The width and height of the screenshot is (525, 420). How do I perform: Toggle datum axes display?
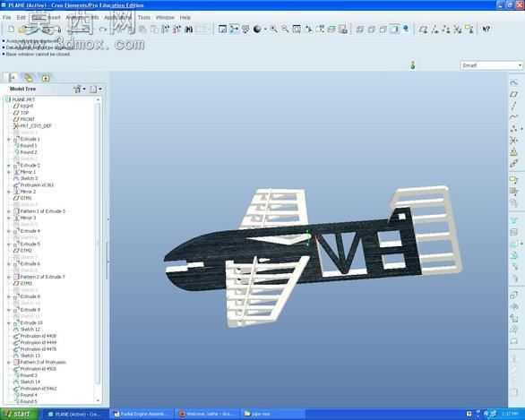[435, 30]
